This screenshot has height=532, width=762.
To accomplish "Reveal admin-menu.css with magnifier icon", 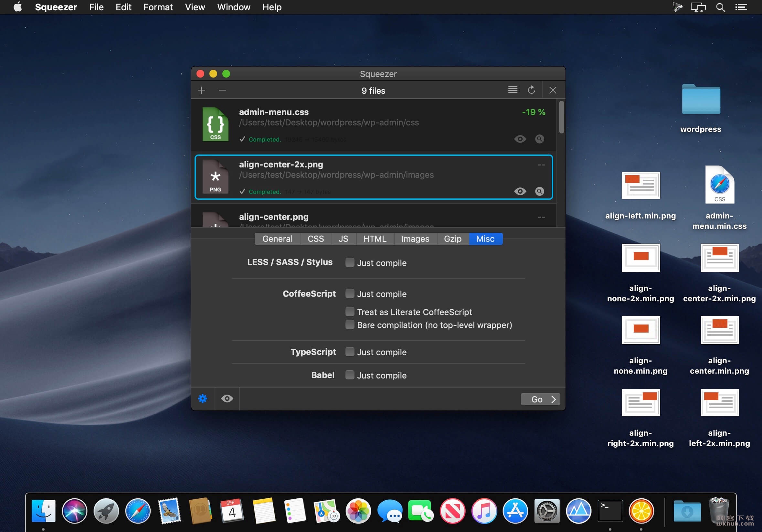I will (x=540, y=139).
